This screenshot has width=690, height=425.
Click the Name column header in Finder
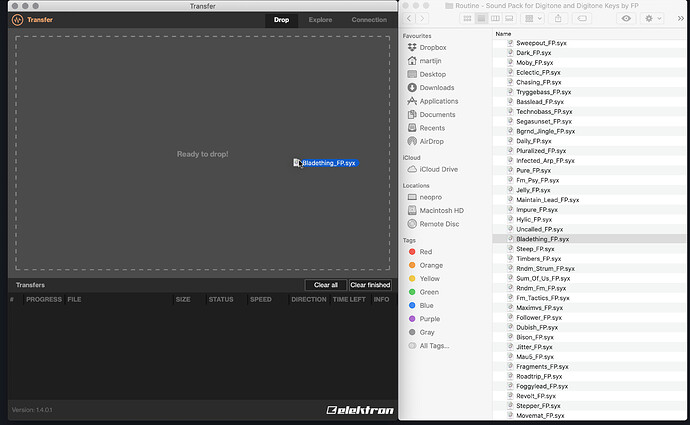coord(503,34)
